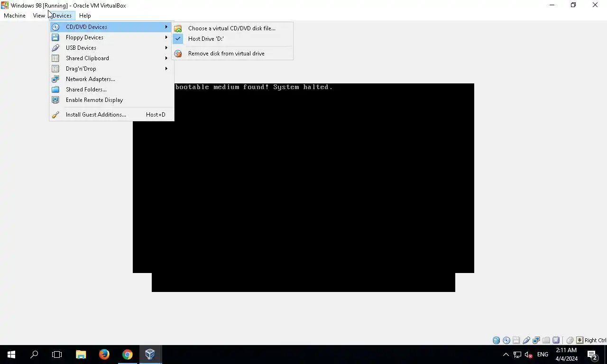This screenshot has width=607, height=364.
Task: Click the muted volume tray icon
Action: click(529, 355)
